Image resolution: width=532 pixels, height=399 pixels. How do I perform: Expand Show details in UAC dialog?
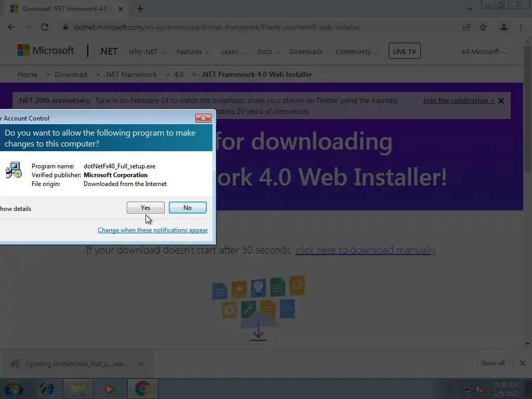(15, 209)
